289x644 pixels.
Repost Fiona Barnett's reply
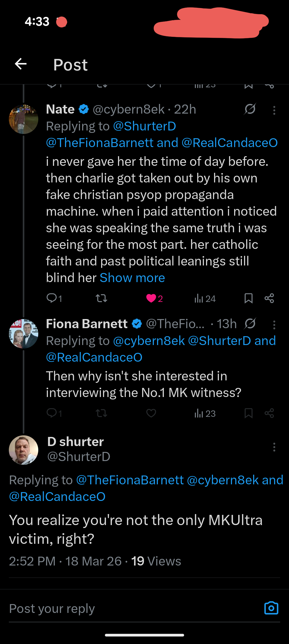[x=101, y=413]
